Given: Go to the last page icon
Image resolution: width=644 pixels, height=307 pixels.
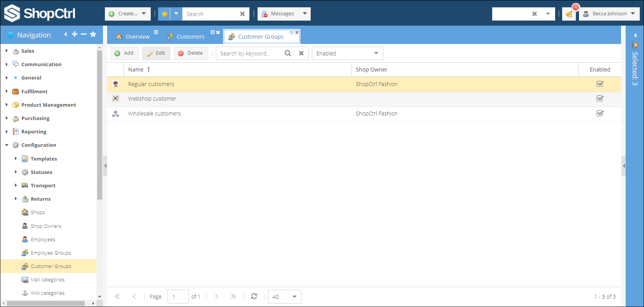Looking at the screenshot, I should click(x=233, y=296).
